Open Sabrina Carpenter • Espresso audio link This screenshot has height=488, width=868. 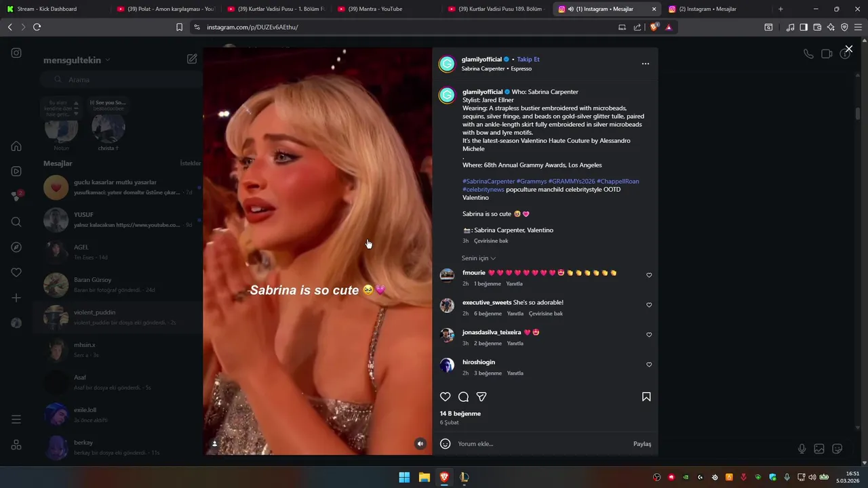click(496, 68)
